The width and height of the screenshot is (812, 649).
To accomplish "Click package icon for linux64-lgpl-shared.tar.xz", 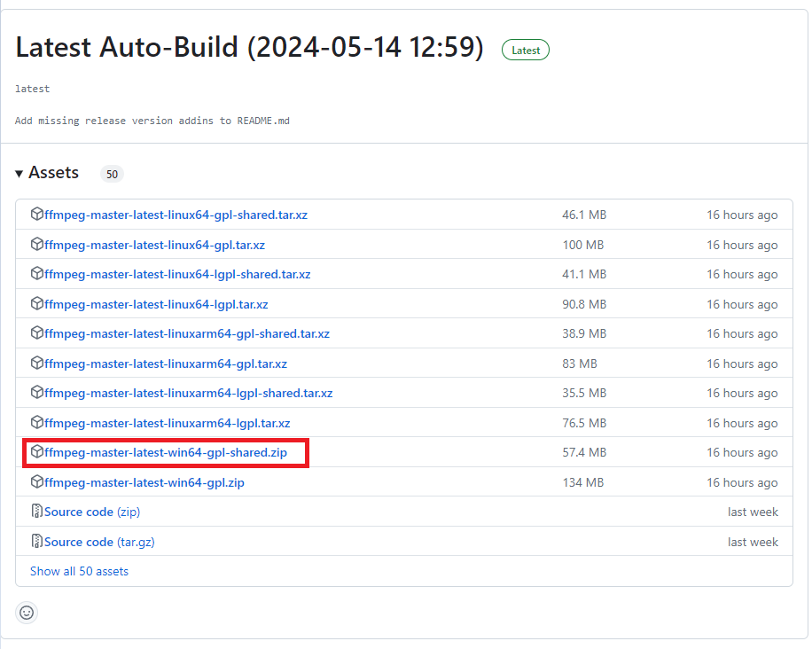I will pyautogui.click(x=36, y=273).
